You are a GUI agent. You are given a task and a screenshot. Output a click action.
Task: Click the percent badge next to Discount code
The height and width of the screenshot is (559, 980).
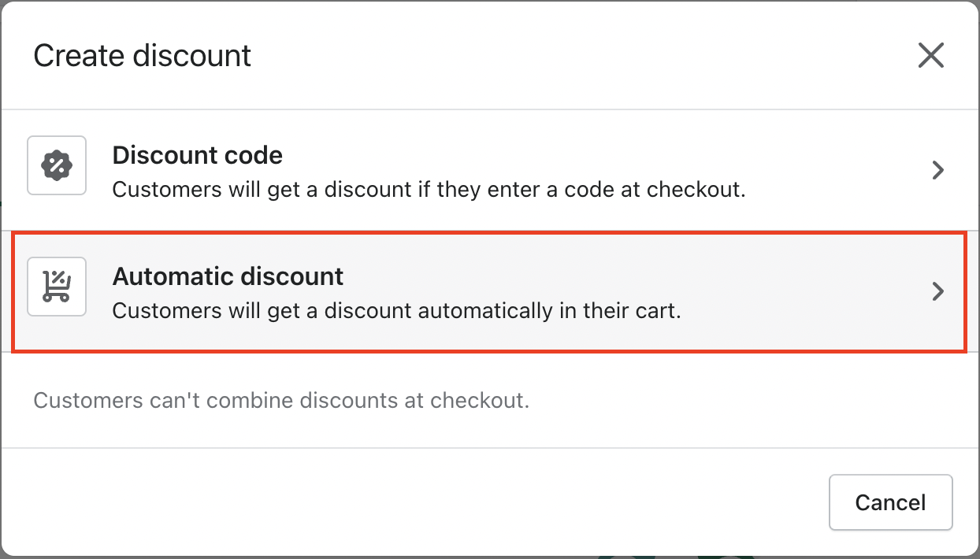(x=56, y=165)
